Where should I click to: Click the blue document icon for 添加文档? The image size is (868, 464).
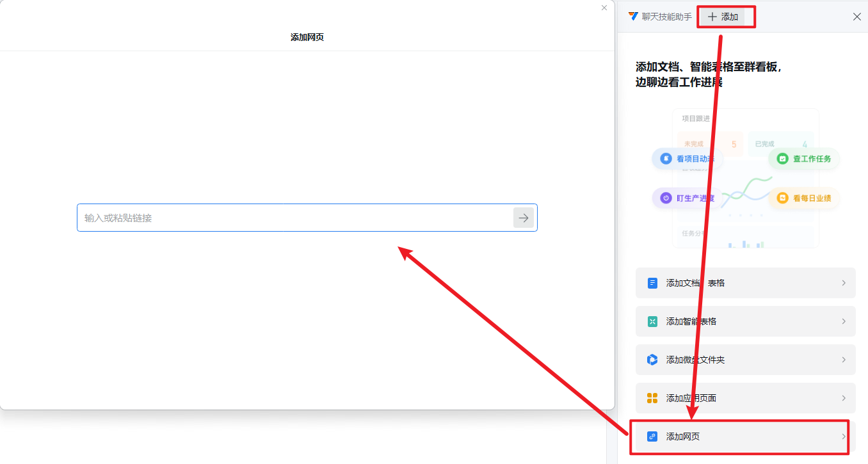coord(652,283)
